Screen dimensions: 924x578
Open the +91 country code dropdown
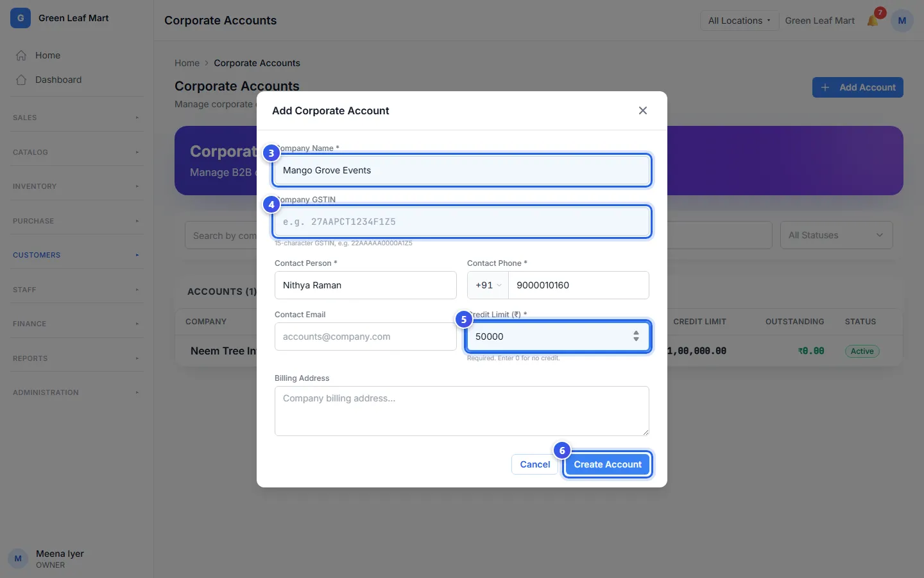(x=488, y=285)
